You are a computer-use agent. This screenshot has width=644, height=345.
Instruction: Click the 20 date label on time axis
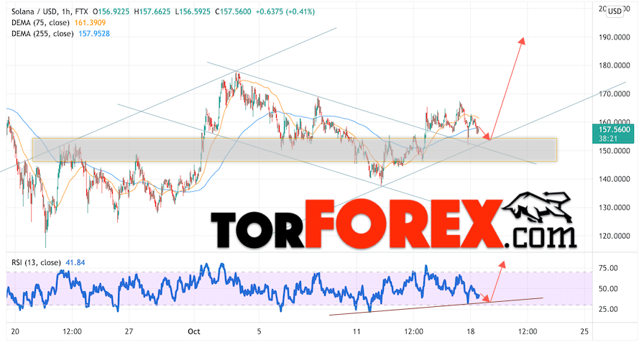[x=15, y=331]
